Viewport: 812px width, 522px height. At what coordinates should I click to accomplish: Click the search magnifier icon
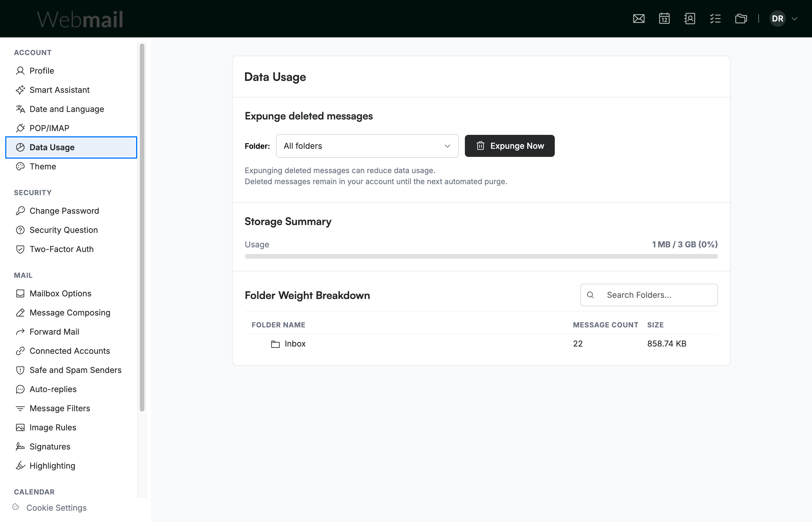(x=590, y=295)
